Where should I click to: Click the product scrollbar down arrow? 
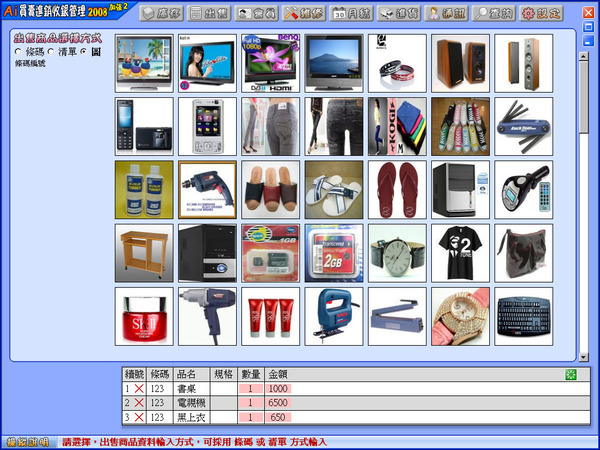tap(584, 357)
